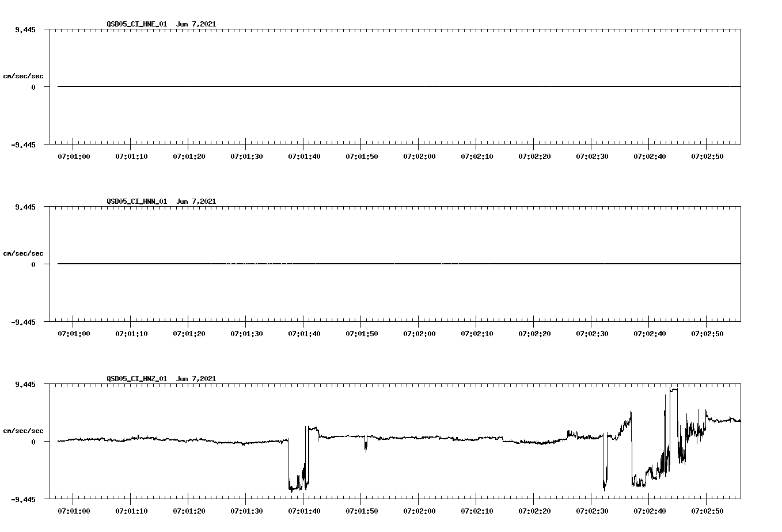Select the HNN plot's lower -9.445 axis label
782x532 pixels.
(x=24, y=322)
